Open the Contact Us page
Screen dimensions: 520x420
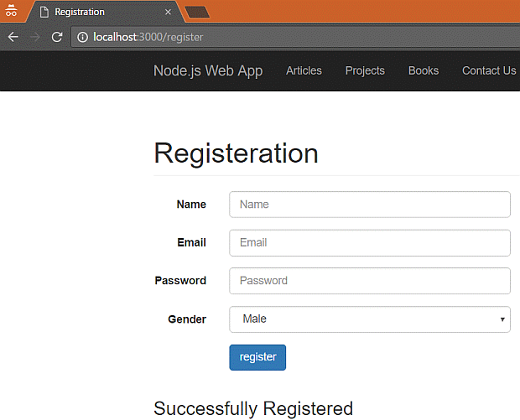point(489,71)
